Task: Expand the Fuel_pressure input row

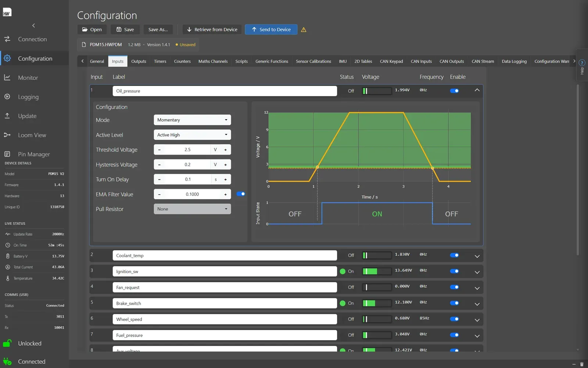Action: point(477,336)
